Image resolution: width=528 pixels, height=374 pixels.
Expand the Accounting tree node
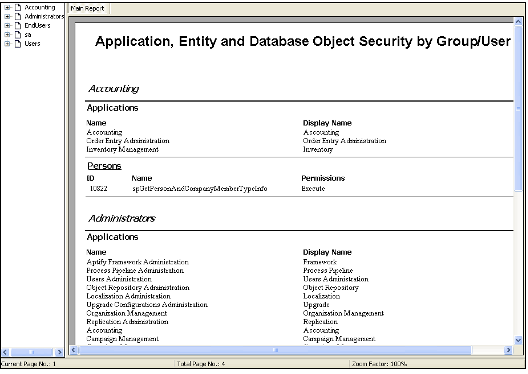click(x=7, y=7)
